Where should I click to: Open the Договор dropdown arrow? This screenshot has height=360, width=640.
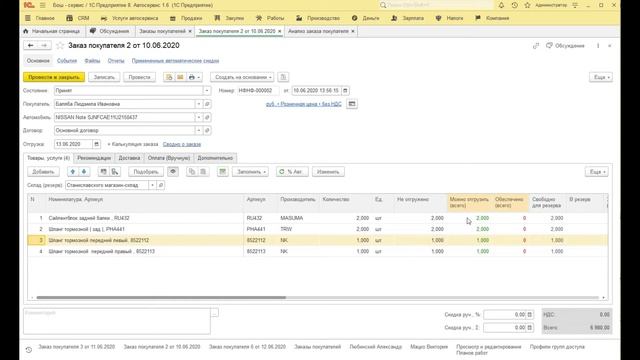[x=199, y=130]
